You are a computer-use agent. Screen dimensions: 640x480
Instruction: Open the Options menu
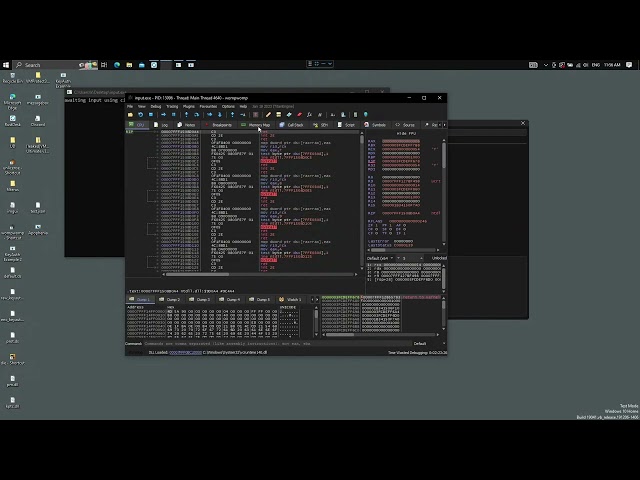click(x=228, y=107)
